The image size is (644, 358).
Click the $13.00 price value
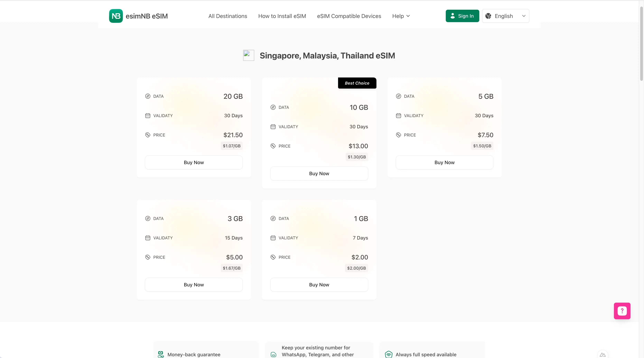(x=358, y=146)
